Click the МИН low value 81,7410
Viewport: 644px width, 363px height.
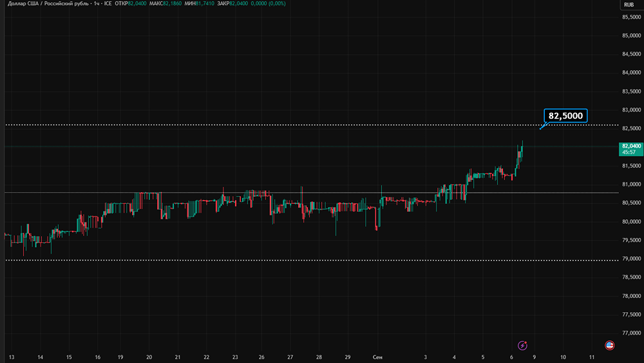point(205,3)
